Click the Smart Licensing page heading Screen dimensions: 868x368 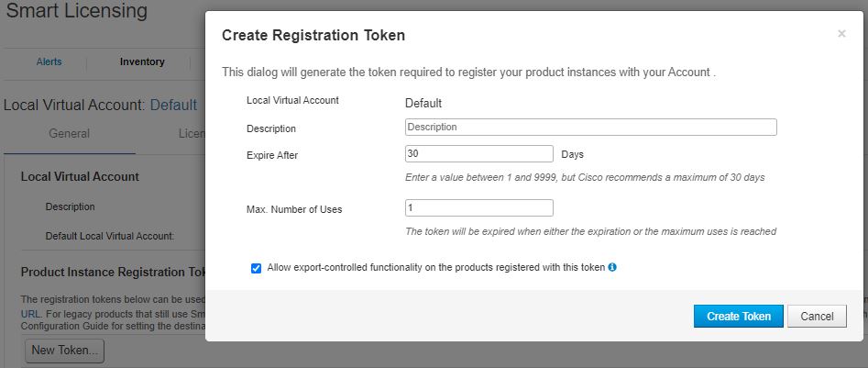pyautogui.click(x=76, y=10)
